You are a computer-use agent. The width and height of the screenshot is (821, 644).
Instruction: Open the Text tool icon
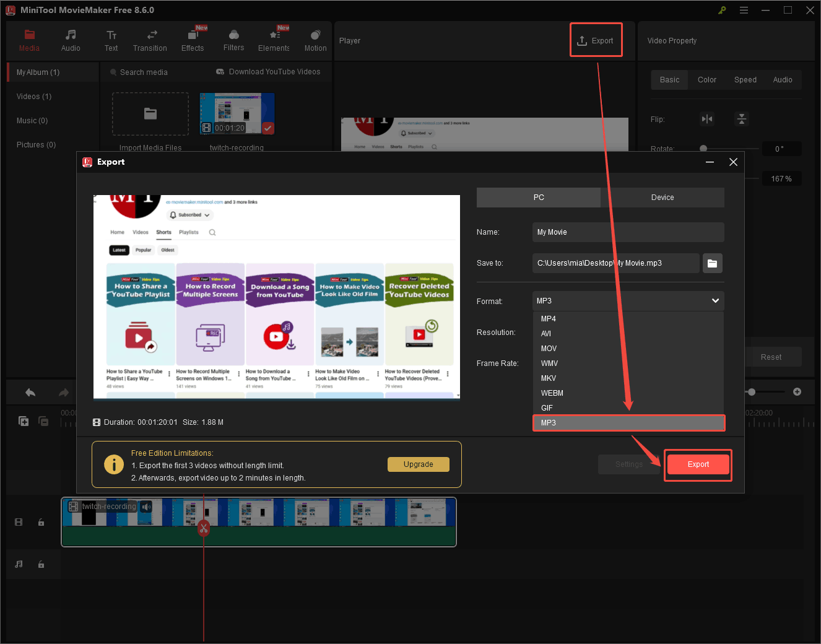click(111, 35)
